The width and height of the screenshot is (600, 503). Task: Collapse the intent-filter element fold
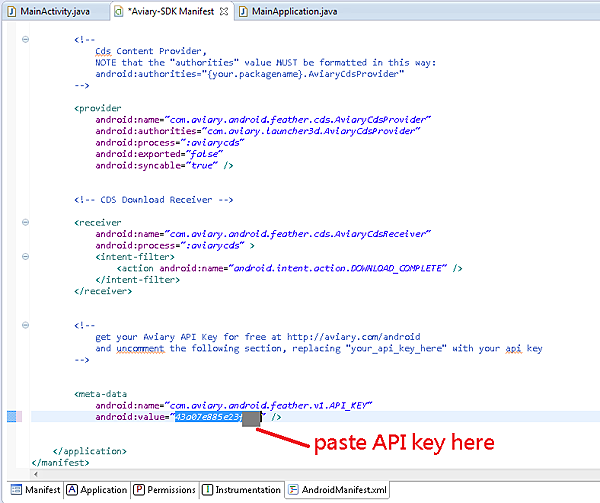pos(25,256)
